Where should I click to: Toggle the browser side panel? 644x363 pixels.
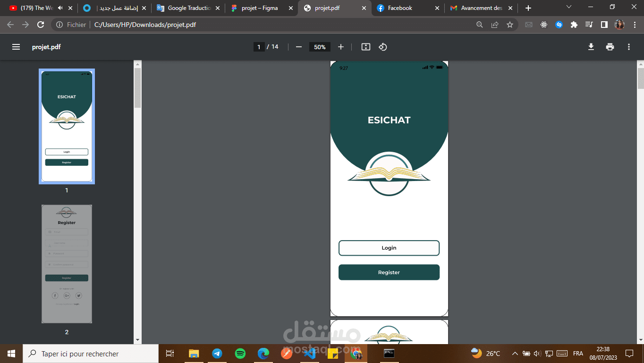click(604, 25)
